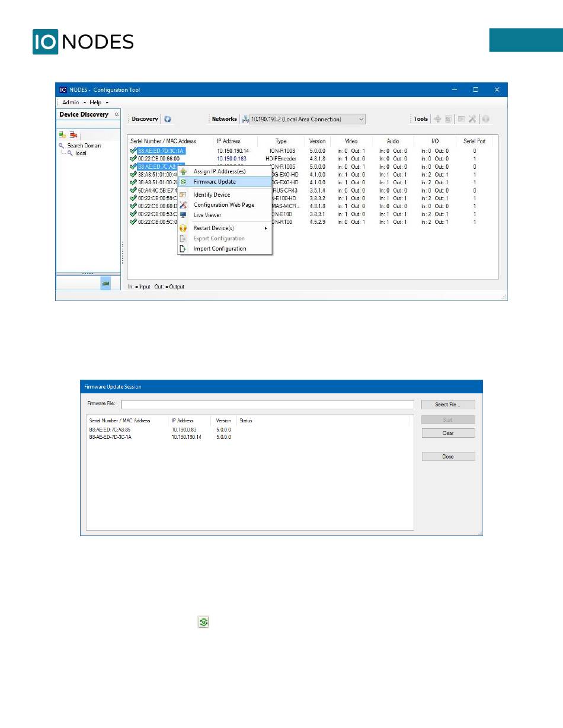Click IP address 10.190.190.14 in discovery list
The height and width of the screenshot is (728, 563).
pyautogui.click(x=233, y=151)
